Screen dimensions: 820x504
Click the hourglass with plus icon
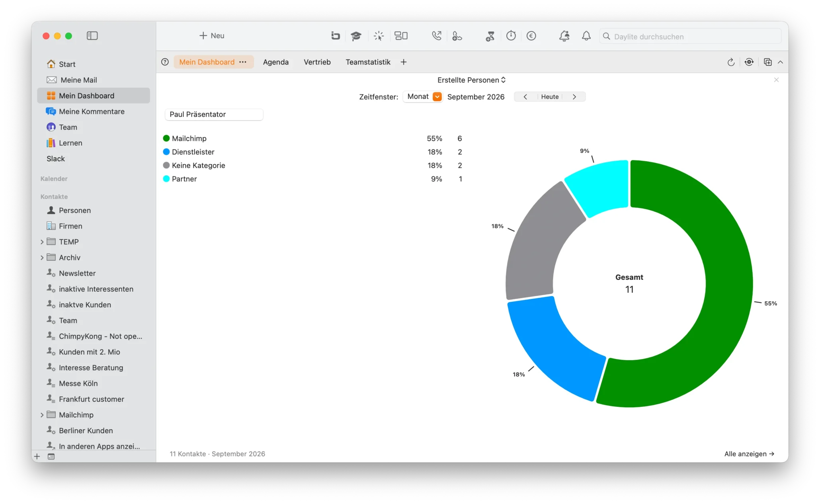click(490, 36)
